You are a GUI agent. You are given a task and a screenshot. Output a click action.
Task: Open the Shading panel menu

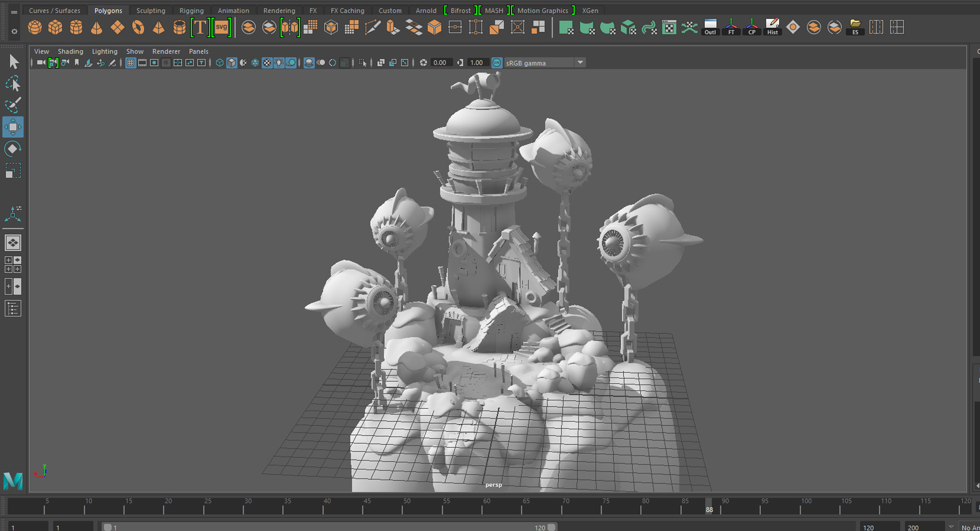[x=70, y=52]
